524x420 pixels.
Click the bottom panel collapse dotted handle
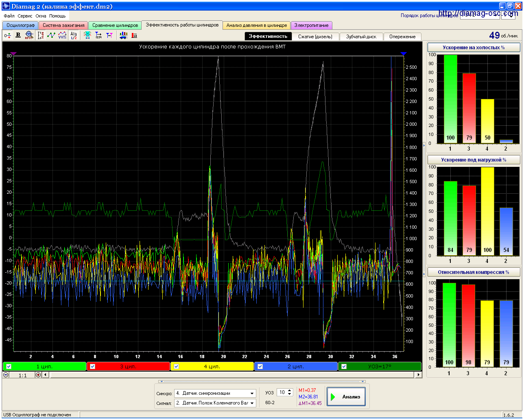pyautogui.click(x=262, y=382)
